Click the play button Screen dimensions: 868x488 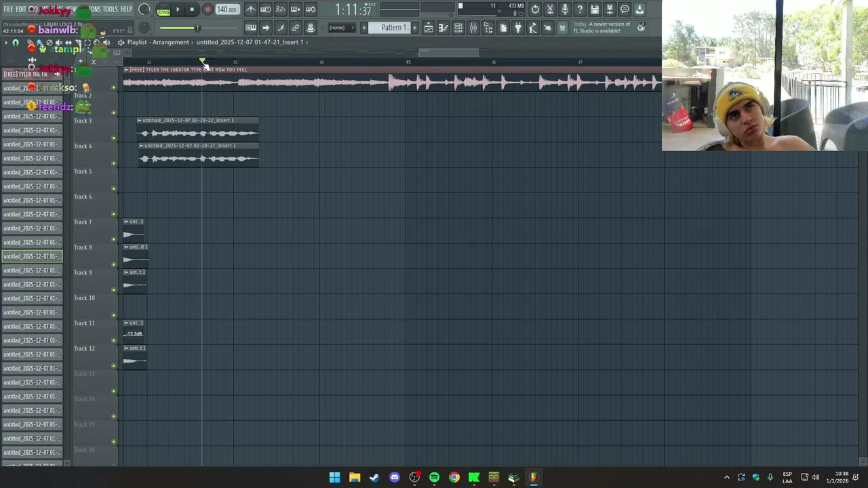point(178,9)
